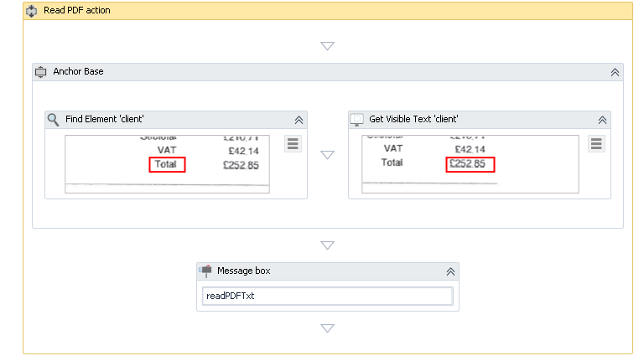Screen dimensions: 644x361
Task: Click the readPDFTxt message input field
Action: pyautogui.click(x=327, y=297)
